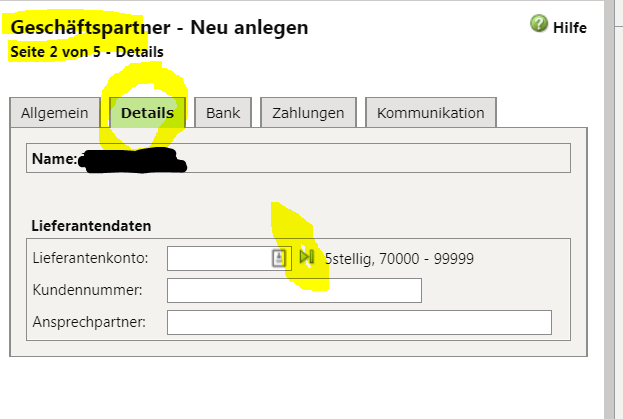The image size is (623, 419).
Task: Click the Ansprechpartner: label
Action: (x=89, y=322)
